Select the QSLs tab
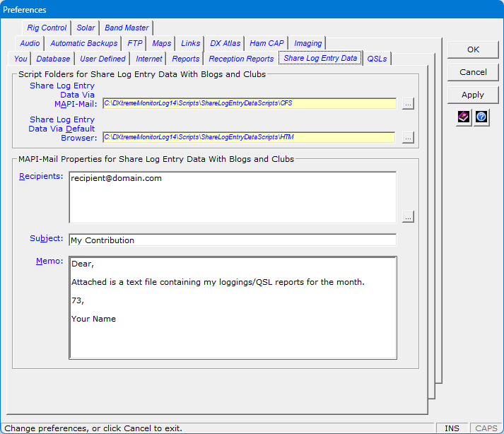Image resolution: width=504 pixels, height=434 pixels. point(377,59)
